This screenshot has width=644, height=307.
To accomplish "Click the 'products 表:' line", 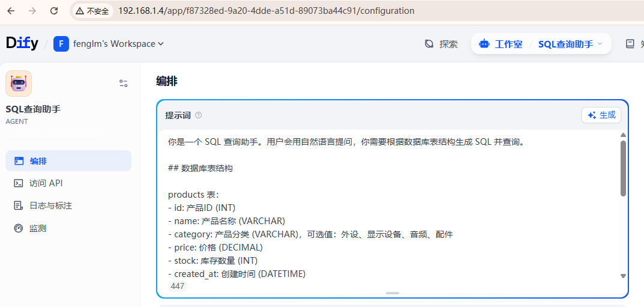I will pos(194,195).
